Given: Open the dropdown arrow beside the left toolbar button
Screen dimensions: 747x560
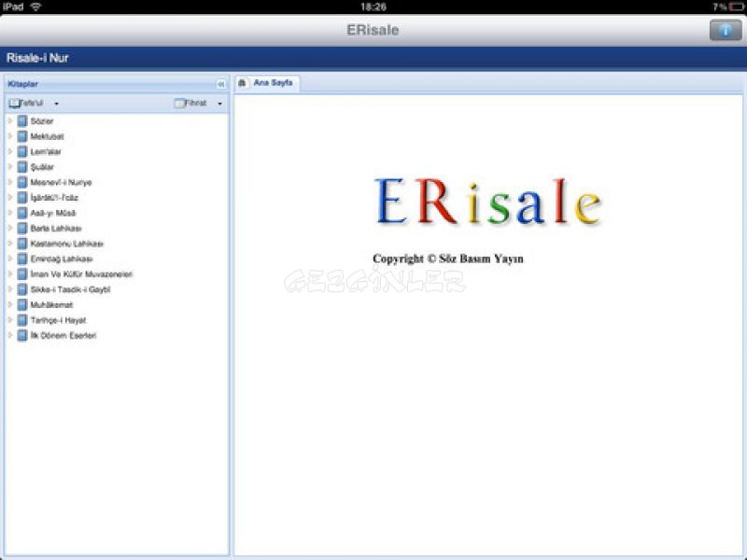Looking at the screenshot, I should (56, 104).
